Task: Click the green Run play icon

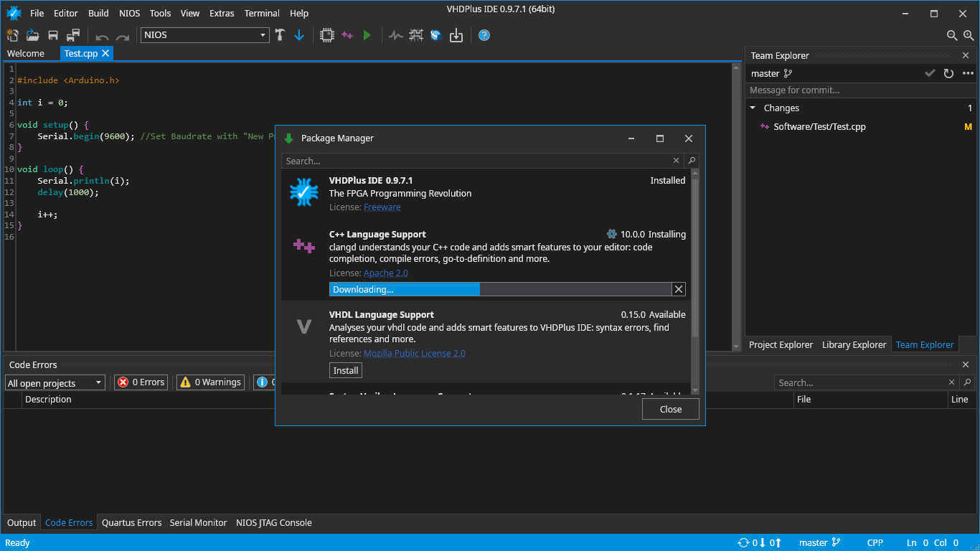Action: click(x=367, y=34)
